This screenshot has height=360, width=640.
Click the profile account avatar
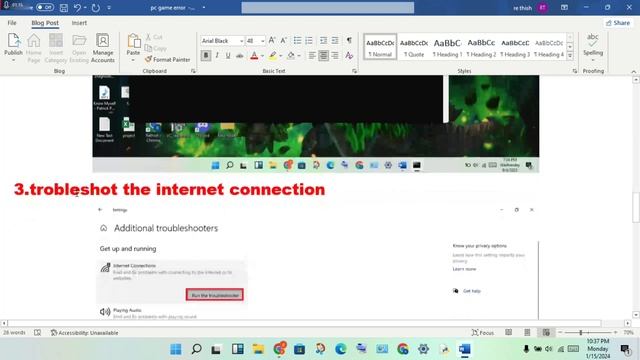click(x=542, y=7)
